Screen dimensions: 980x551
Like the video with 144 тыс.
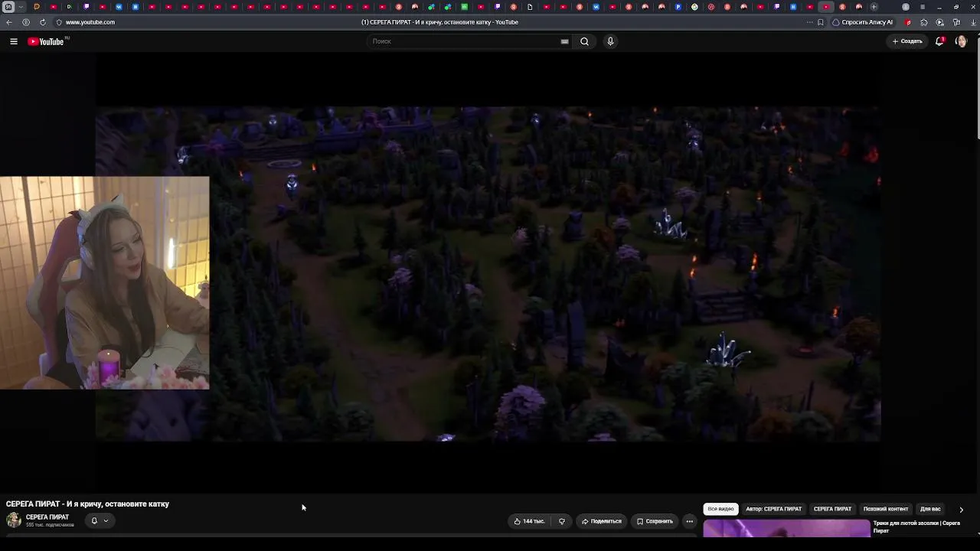(529, 521)
